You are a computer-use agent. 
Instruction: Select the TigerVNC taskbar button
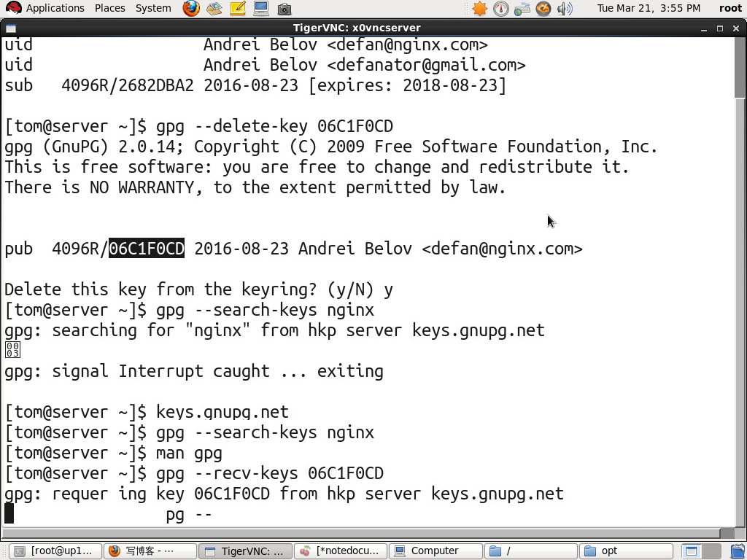245,551
